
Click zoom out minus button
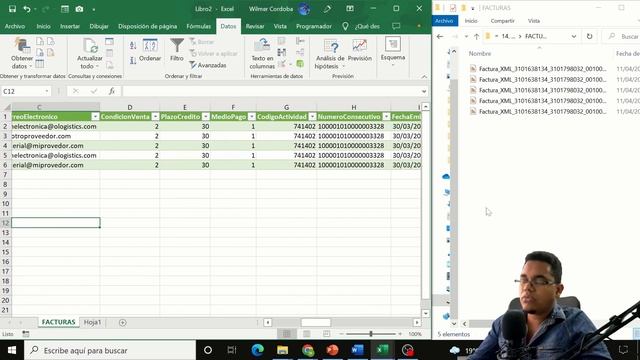(342, 334)
